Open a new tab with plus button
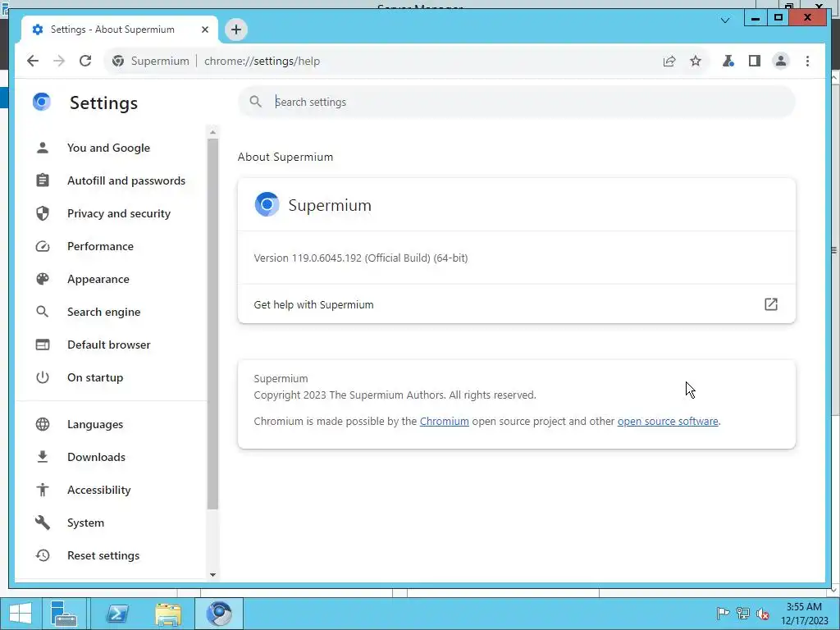The width and height of the screenshot is (840, 630). (236, 30)
